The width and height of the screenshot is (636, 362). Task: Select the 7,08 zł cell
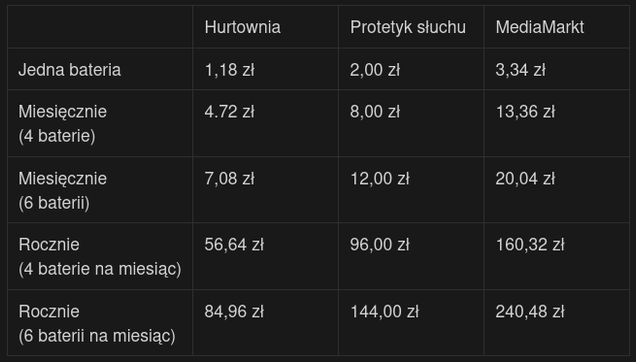pyautogui.click(x=229, y=179)
